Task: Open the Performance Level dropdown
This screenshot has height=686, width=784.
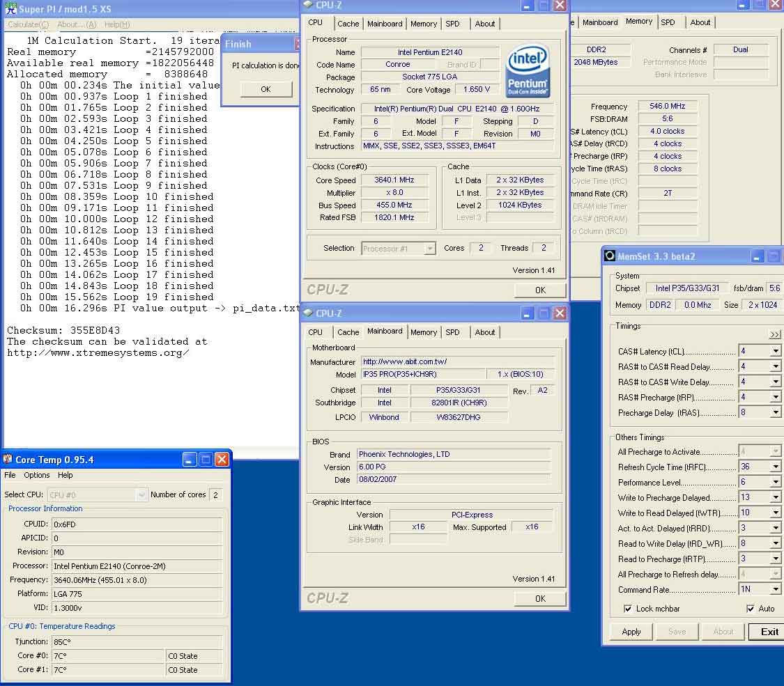Action: click(x=775, y=482)
